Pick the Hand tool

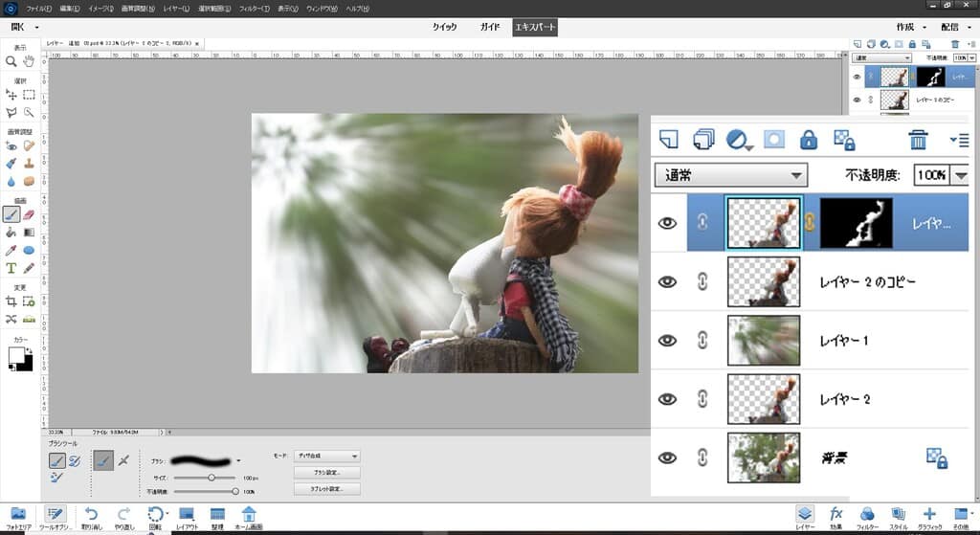(29, 60)
